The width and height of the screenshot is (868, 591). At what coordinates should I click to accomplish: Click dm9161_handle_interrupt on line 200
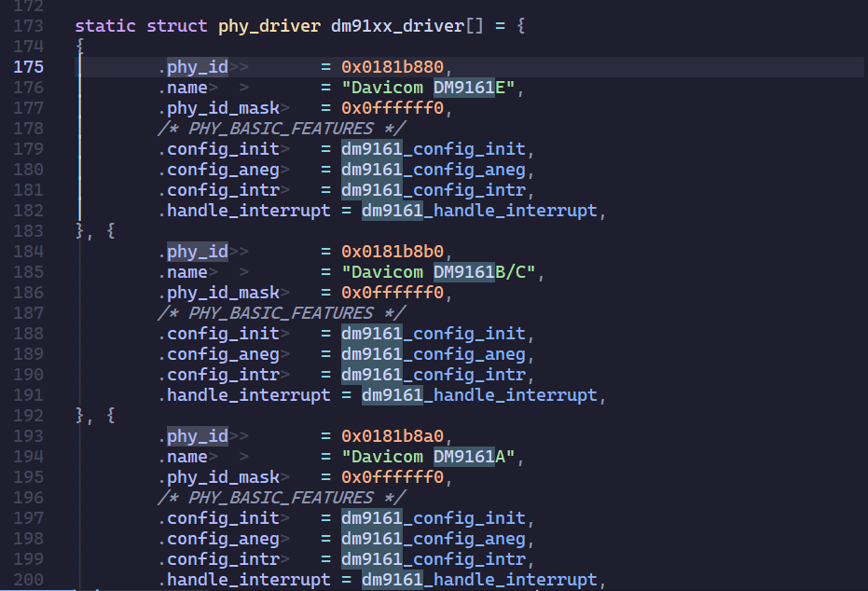click(479, 580)
